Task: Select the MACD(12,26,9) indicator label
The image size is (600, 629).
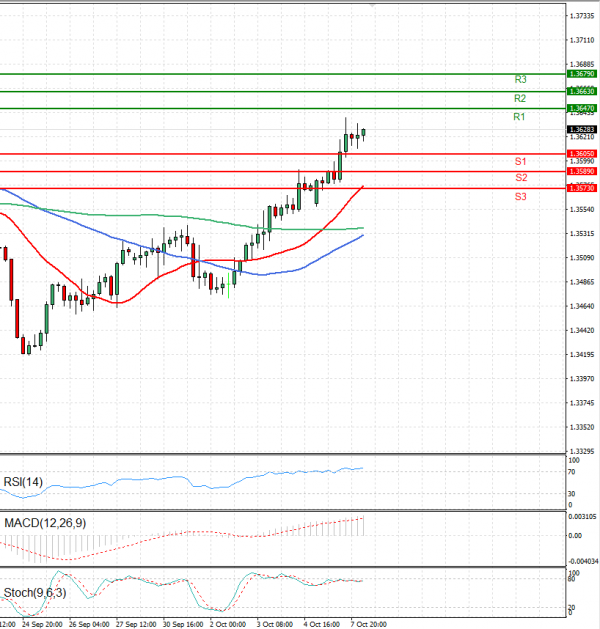Action: coord(45,523)
